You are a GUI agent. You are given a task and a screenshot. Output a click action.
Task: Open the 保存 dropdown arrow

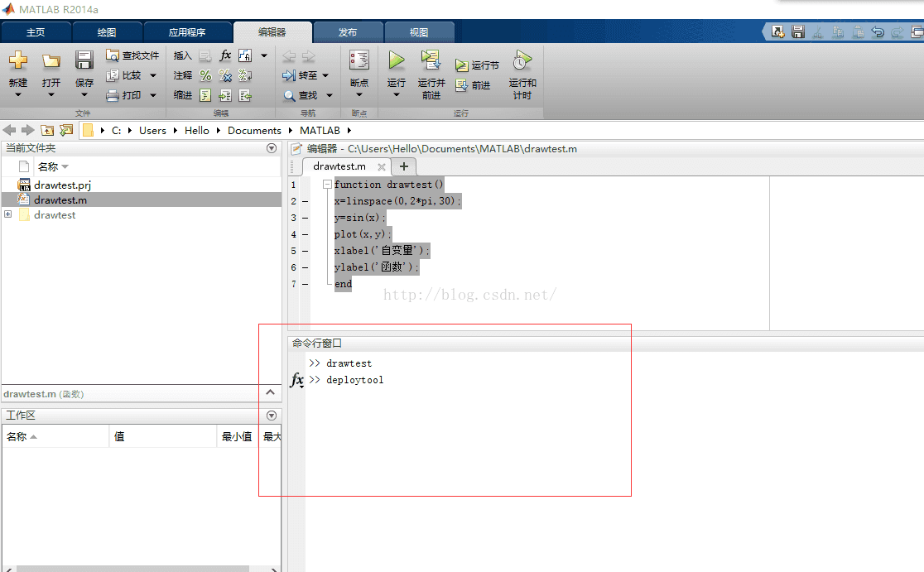[x=84, y=95]
